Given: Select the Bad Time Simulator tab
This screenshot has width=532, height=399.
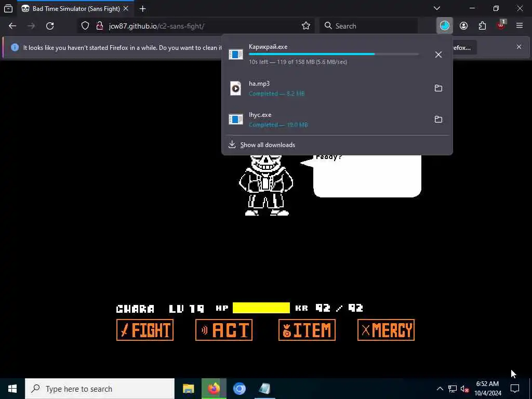Looking at the screenshot, I should click(75, 9).
